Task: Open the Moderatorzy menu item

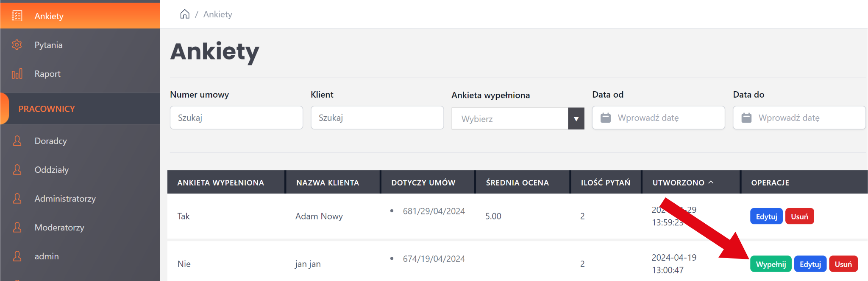Action: [x=59, y=228]
